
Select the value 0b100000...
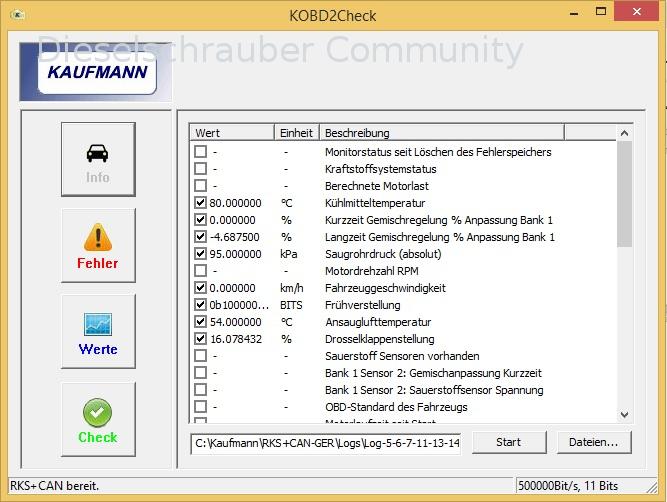coord(239,305)
